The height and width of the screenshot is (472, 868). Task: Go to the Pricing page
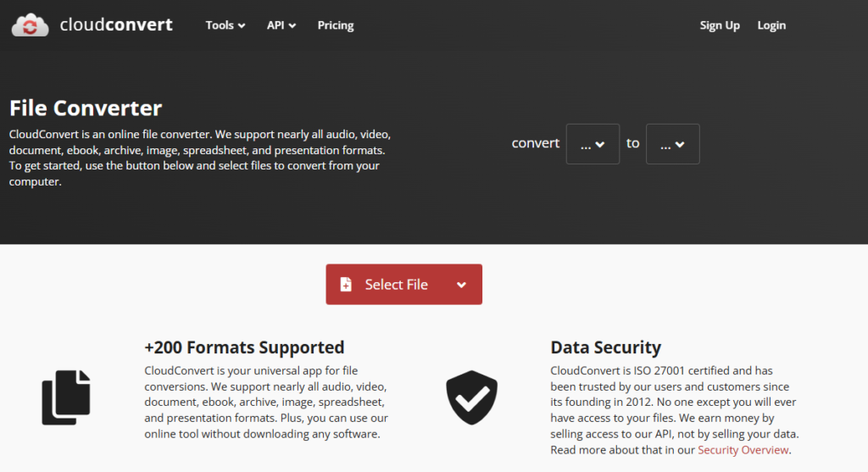point(336,25)
